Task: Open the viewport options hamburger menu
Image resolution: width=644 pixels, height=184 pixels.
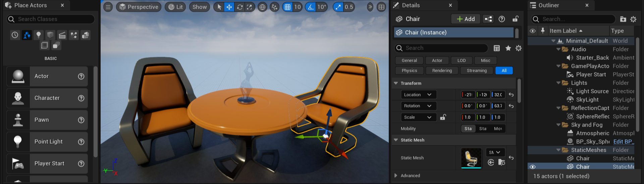Action: (x=108, y=7)
